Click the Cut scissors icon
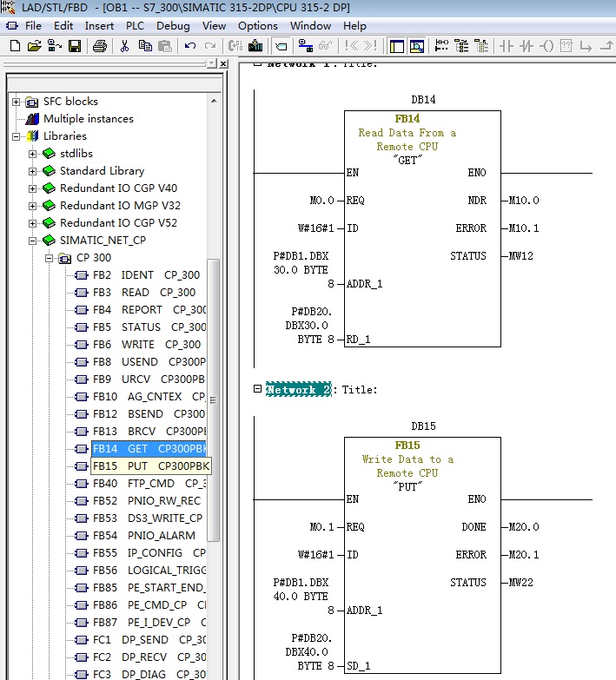 click(x=124, y=45)
